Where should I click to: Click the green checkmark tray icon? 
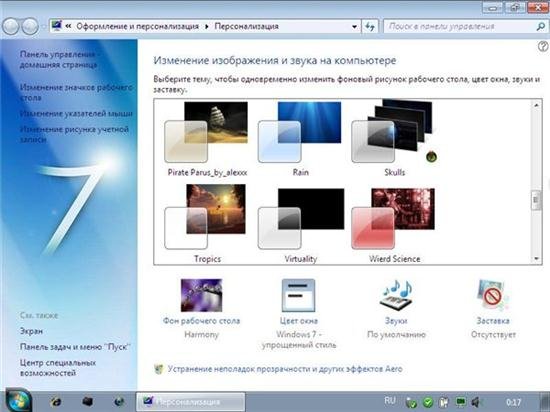(x=428, y=402)
